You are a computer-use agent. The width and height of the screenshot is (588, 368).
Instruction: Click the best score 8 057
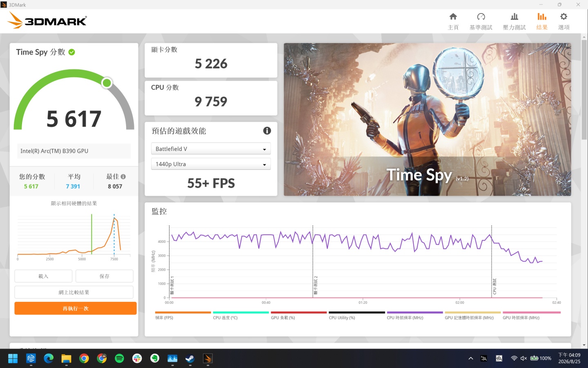[115, 186]
